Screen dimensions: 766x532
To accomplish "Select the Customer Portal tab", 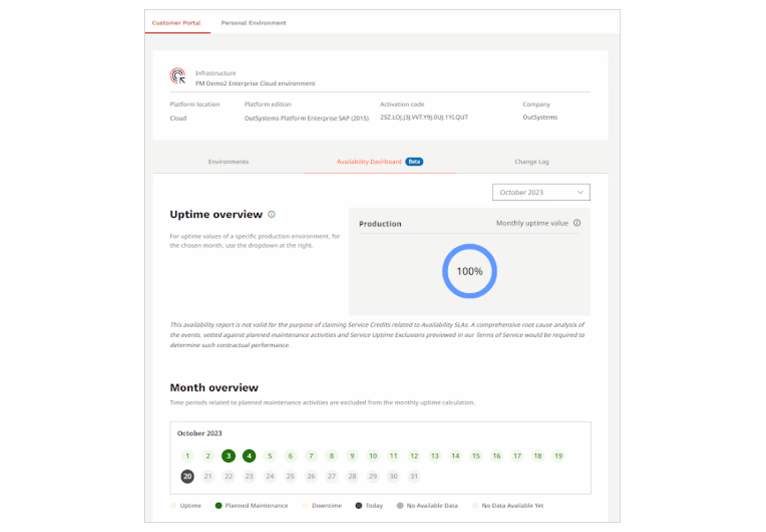I will (177, 22).
